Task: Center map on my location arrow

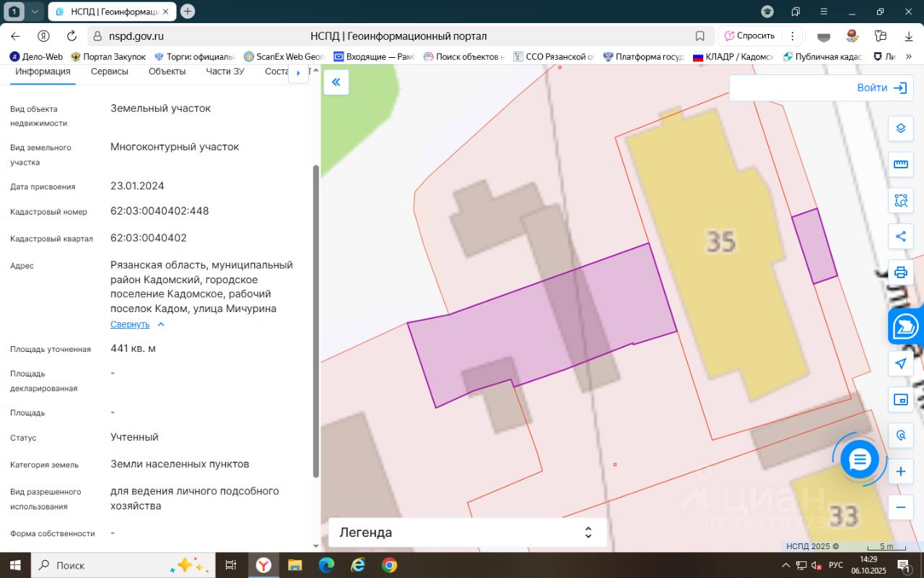Action: pyautogui.click(x=900, y=363)
